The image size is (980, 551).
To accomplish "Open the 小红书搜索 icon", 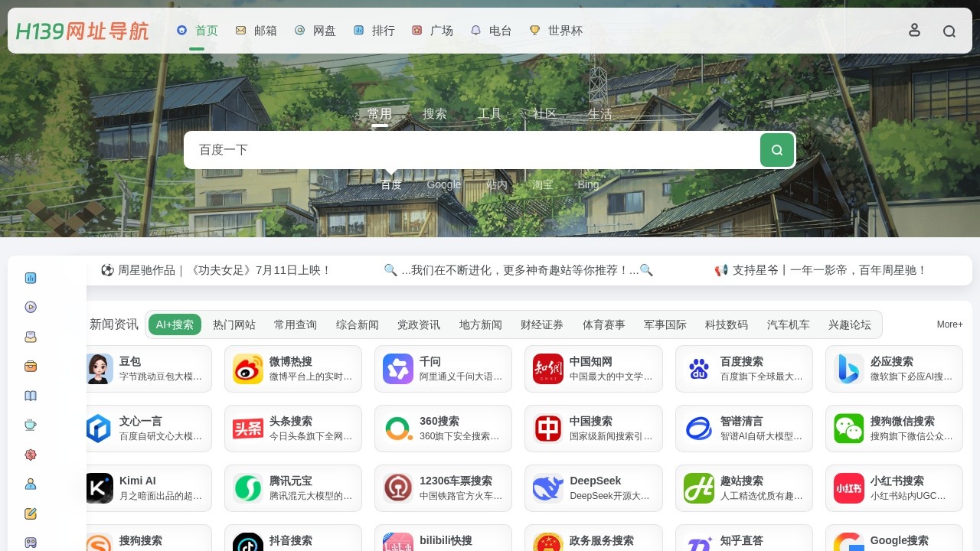I will pos(849,488).
